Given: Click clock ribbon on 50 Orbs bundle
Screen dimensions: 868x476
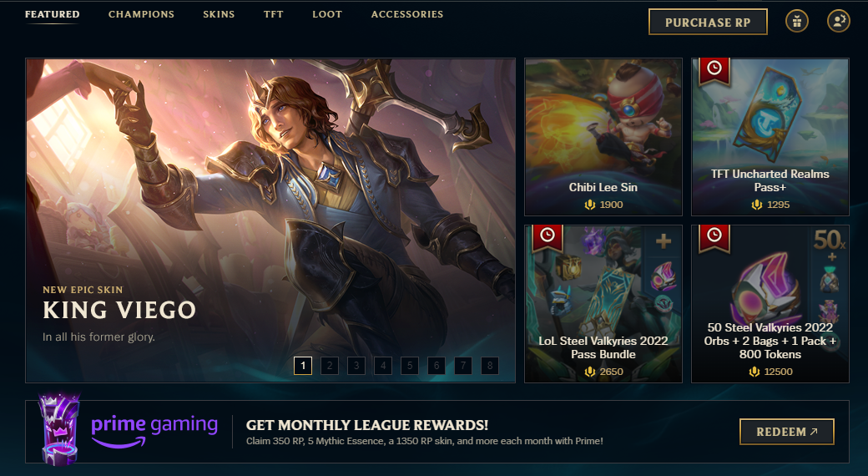Looking at the screenshot, I should [714, 238].
